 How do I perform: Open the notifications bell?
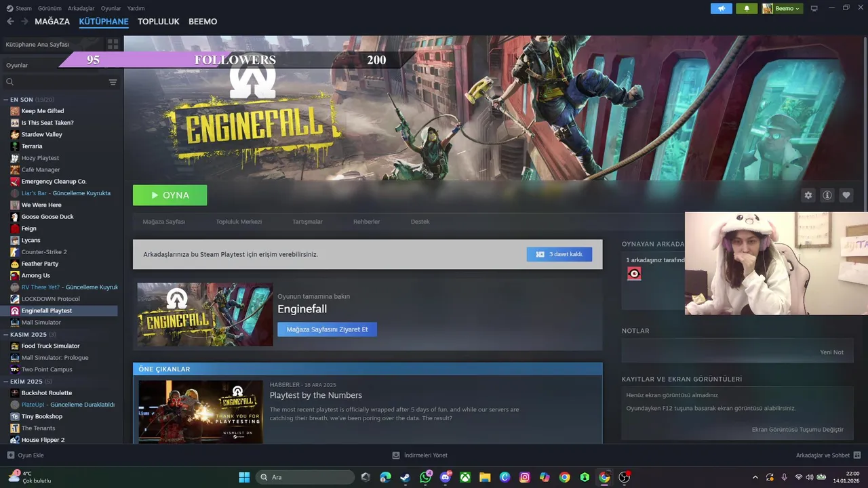pos(747,8)
